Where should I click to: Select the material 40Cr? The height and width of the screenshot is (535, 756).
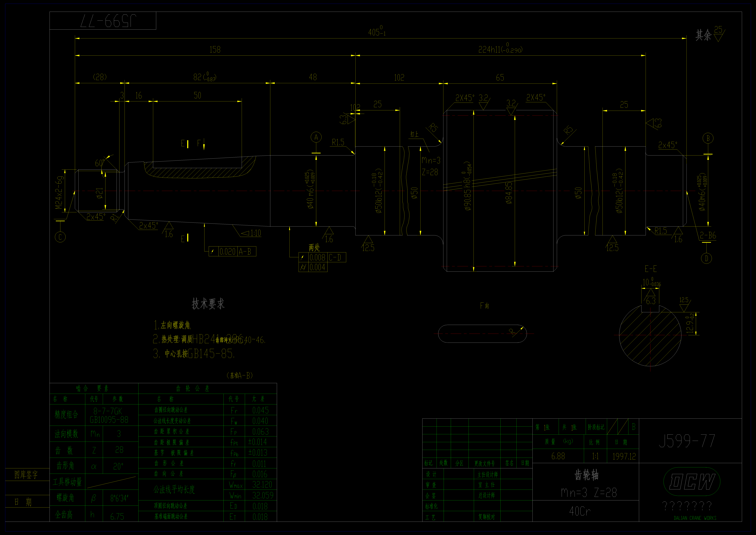coord(580,511)
